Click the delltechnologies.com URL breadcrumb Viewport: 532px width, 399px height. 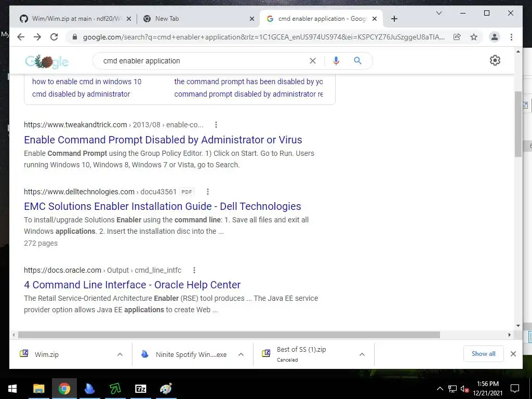pyautogui.click(x=100, y=192)
